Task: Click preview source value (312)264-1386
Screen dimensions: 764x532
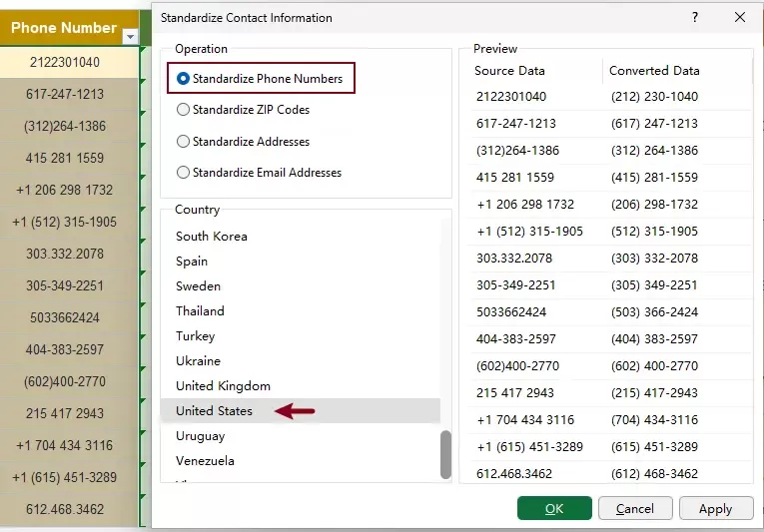Action: coord(517,151)
